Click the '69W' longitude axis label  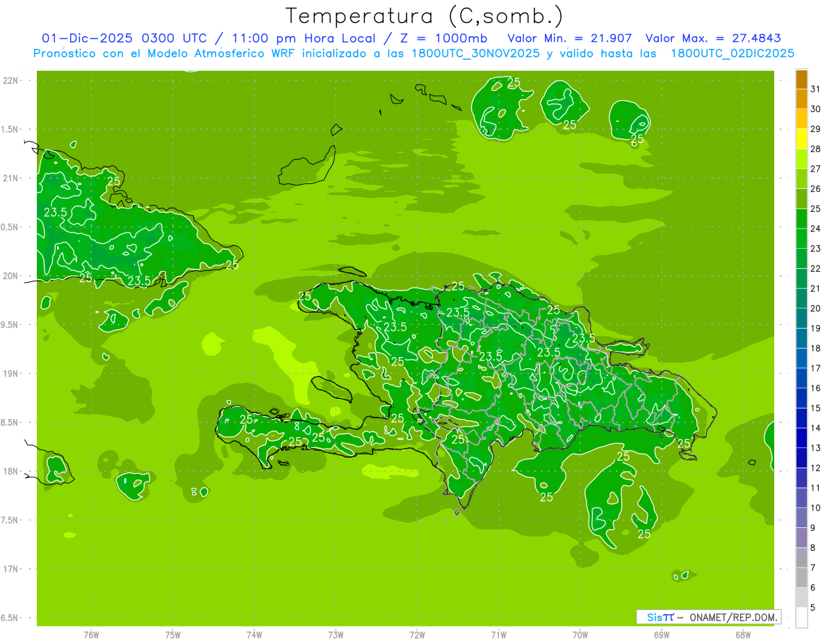click(661, 634)
